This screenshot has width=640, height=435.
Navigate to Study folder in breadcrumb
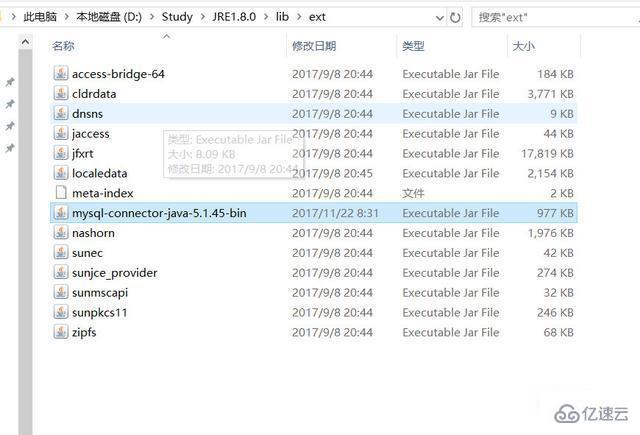coord(177,17)
